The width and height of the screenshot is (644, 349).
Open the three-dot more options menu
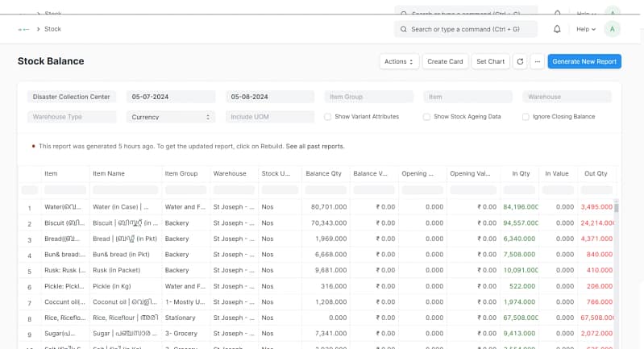[538, 61]
